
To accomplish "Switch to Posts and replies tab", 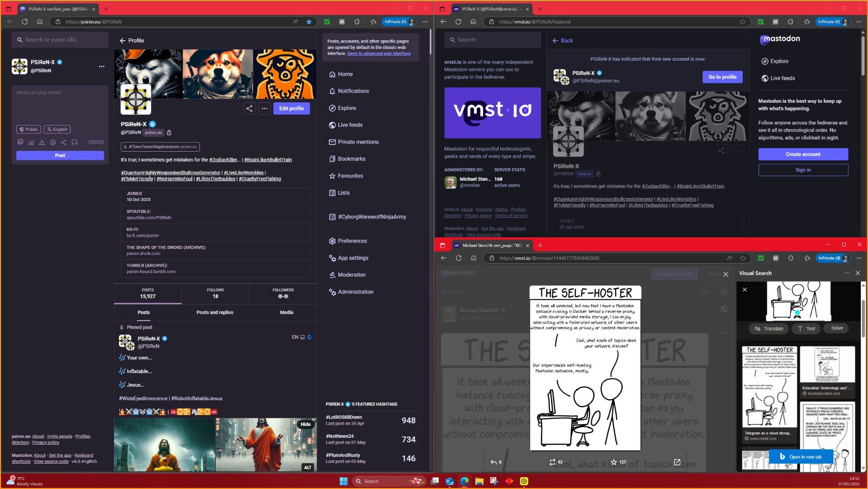I will (x=215, y=312).
